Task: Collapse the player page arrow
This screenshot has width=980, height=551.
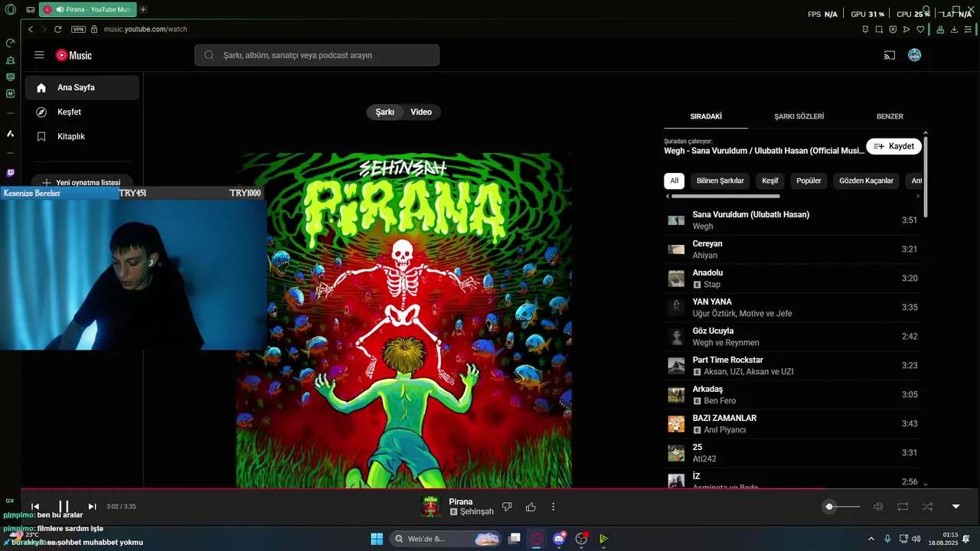Action: coord(955,507)
